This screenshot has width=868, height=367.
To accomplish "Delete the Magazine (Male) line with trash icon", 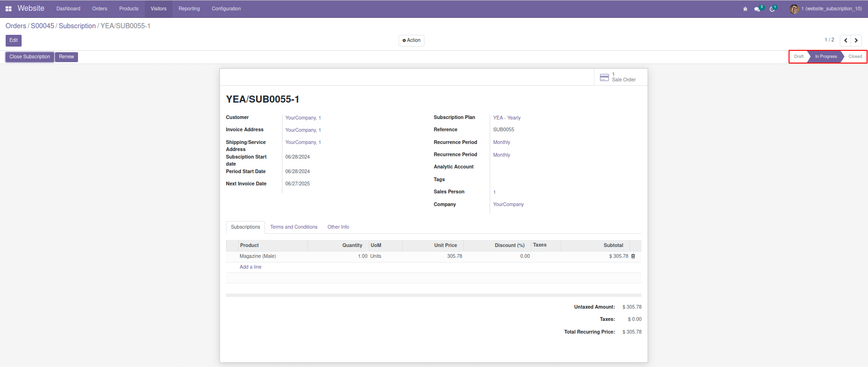I will (633, 256).
